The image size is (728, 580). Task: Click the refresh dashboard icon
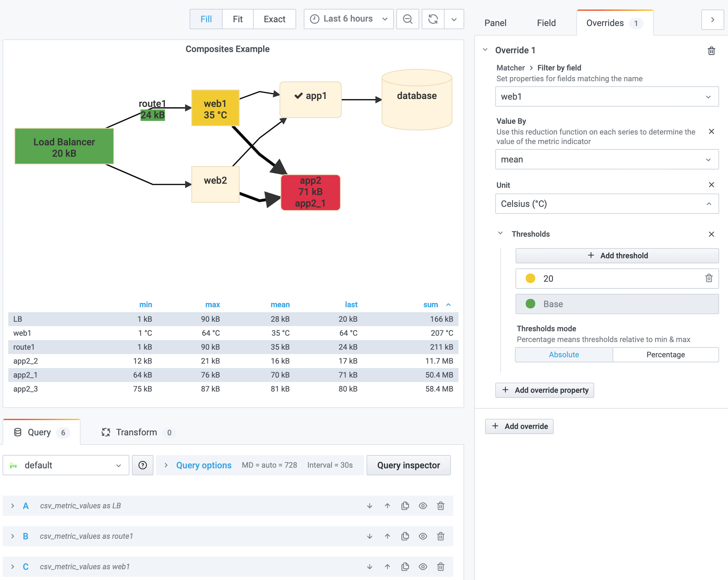(433, 19)
